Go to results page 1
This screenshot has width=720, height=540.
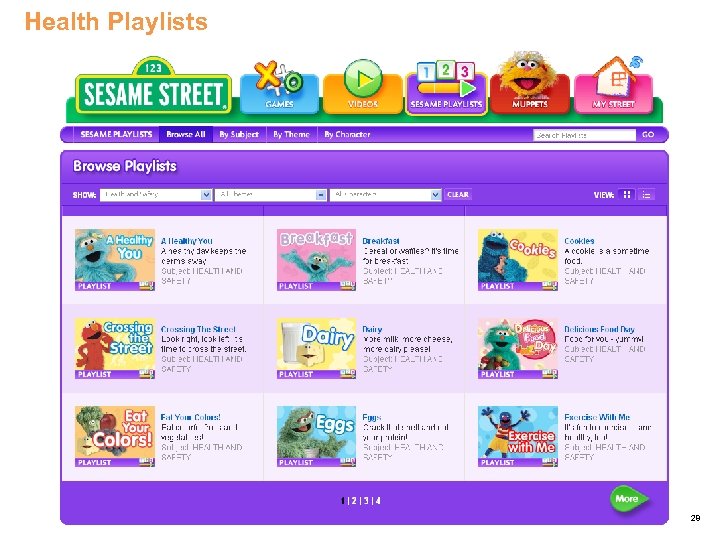pos(343,501)
